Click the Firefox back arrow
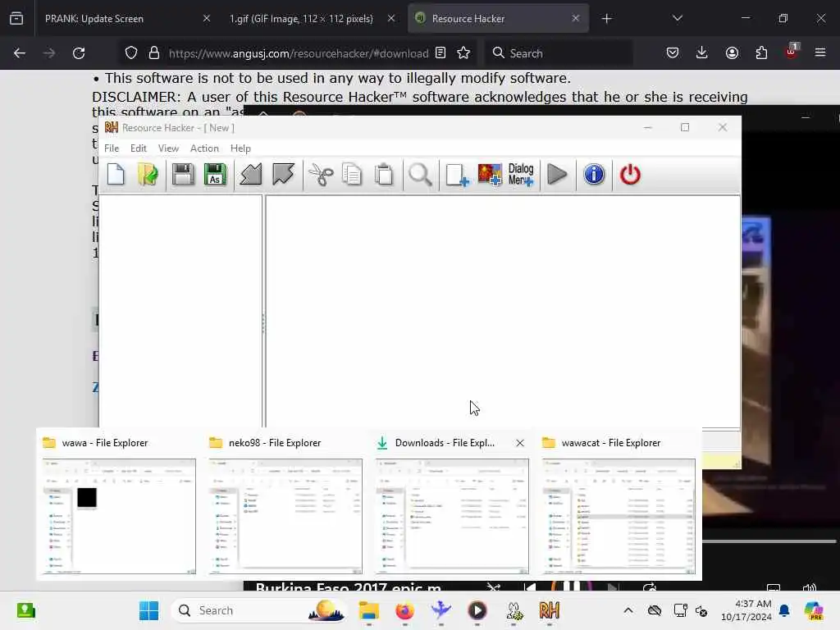Viewport: 840px width, 630px height. (20, 53)
